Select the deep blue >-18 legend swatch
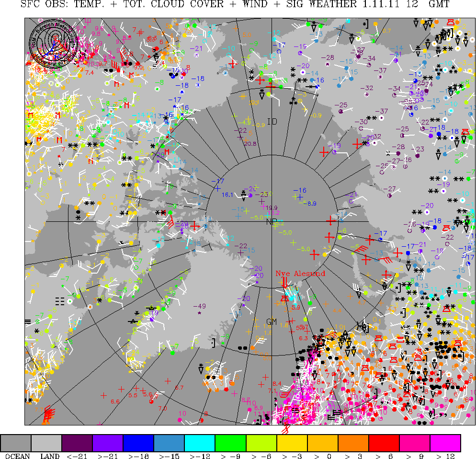Viewport: 476px width, 459px height. click(138, 443)
